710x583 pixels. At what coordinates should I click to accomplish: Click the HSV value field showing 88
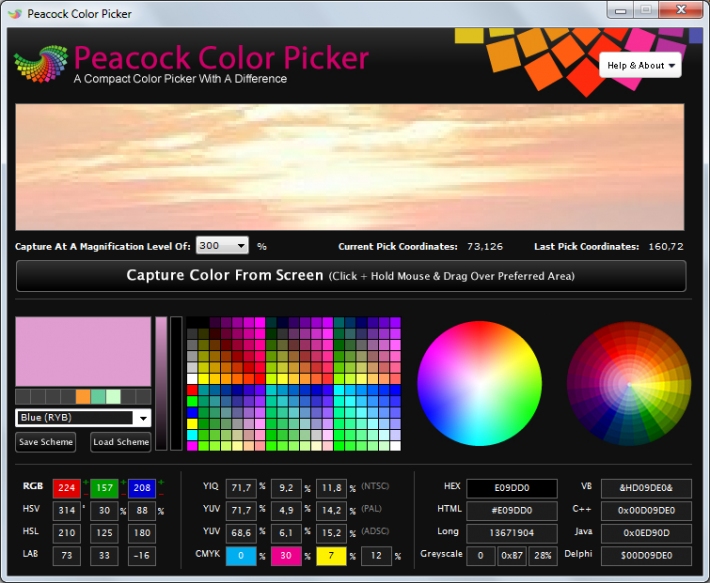tap(142, 511)
